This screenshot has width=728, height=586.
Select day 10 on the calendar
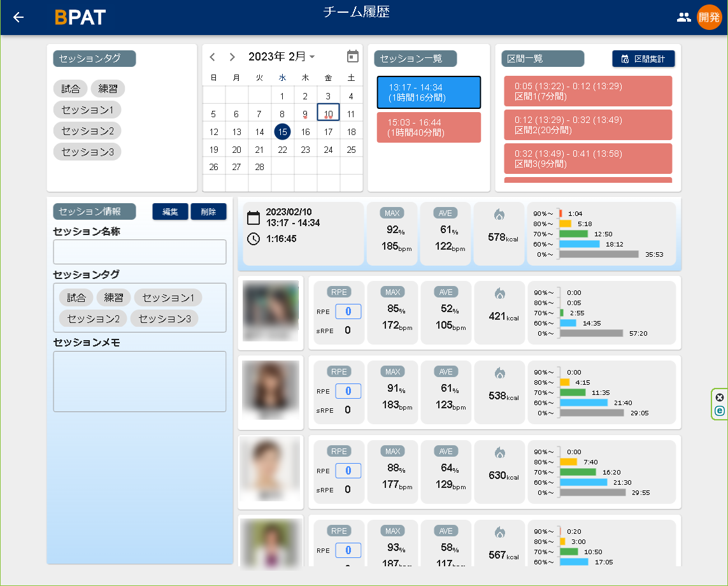pyautogui.click(x=328, y=113)
